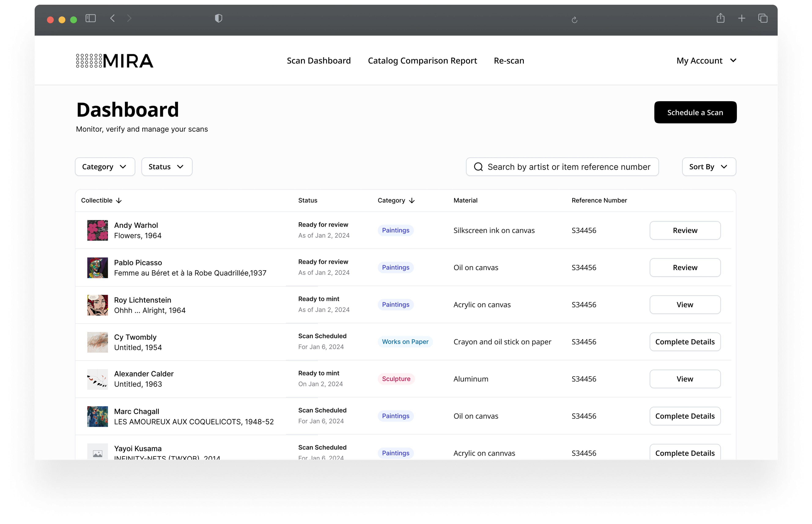Click the Paintings tag in Andy Warhol row
Screen dimensions: 812x524
click(x=395, y=230)
